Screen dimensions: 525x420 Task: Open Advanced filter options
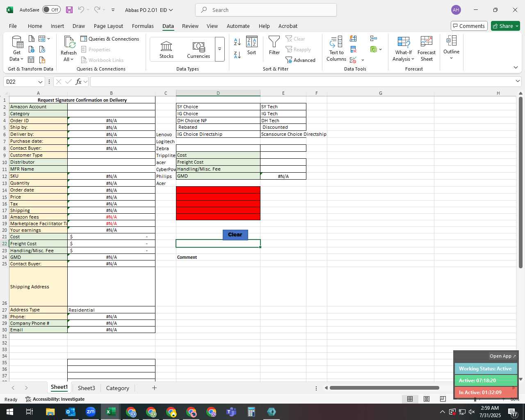click(301, 60)
